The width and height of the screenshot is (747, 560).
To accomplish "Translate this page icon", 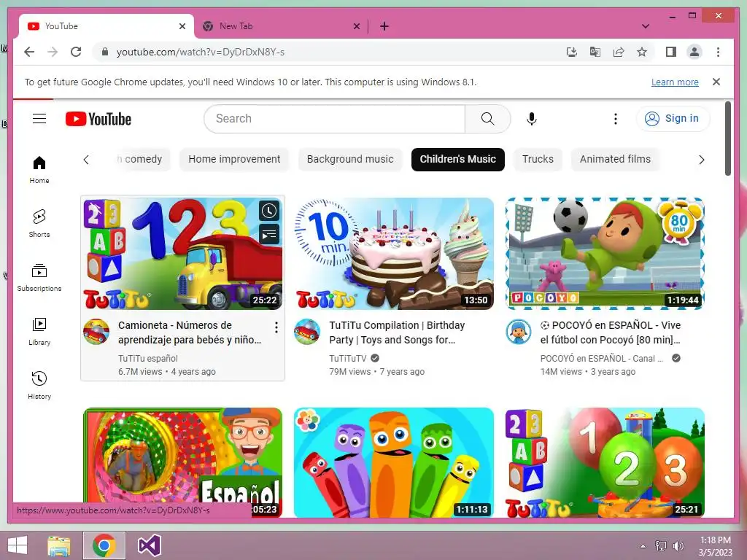I will tap(595, 52).
